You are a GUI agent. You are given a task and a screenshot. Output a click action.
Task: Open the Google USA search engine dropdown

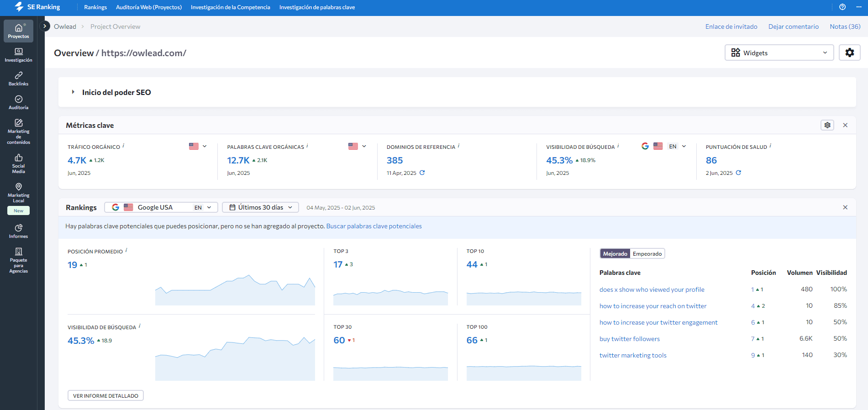[161, 207]
